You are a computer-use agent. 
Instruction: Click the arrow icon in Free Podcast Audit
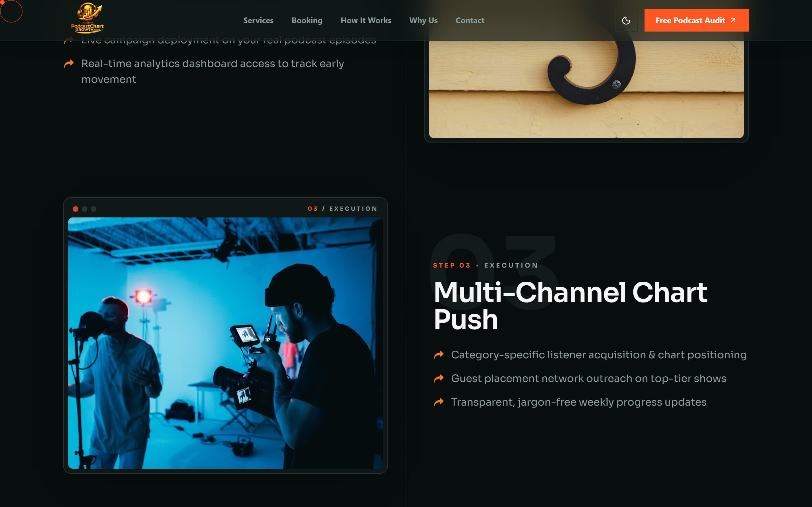733,21
